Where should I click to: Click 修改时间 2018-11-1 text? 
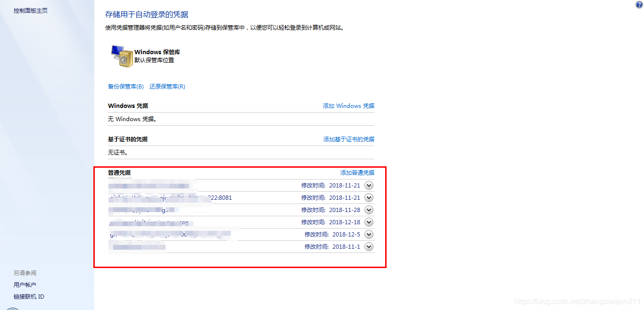pos(332,247)
